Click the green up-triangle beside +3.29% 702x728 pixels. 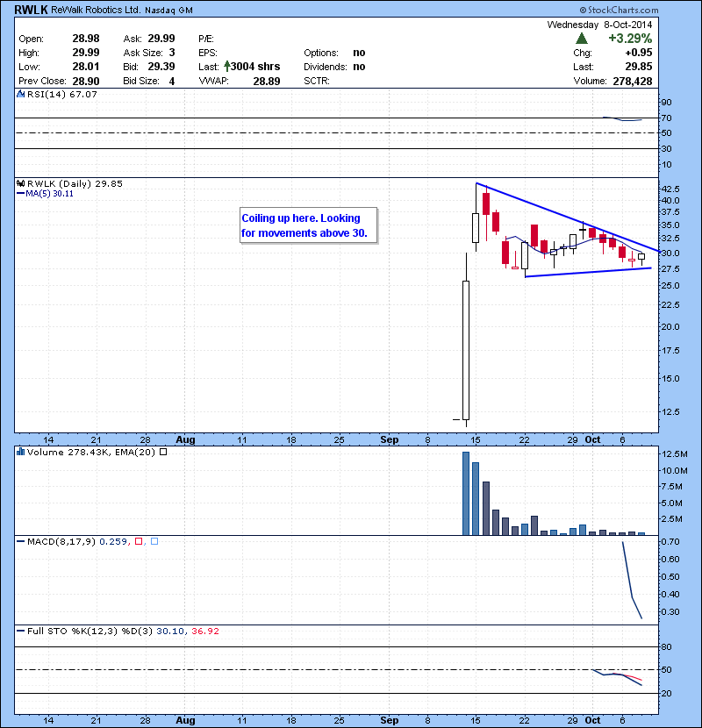581,39
